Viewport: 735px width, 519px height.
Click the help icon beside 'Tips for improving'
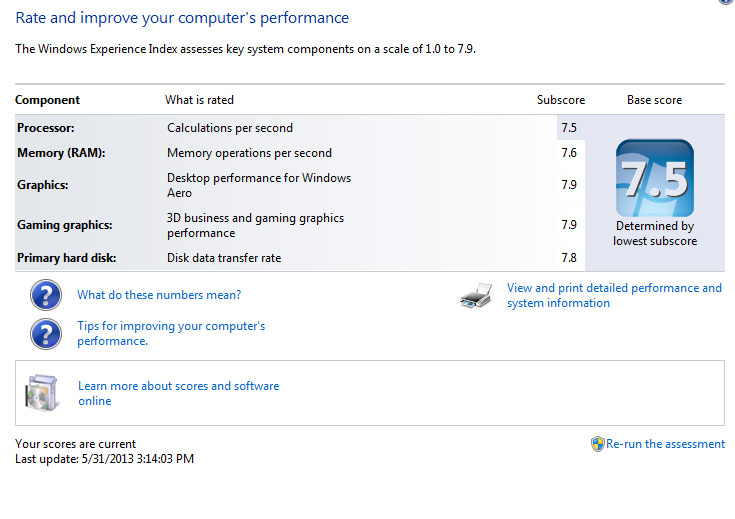click(x=46, y=334)
